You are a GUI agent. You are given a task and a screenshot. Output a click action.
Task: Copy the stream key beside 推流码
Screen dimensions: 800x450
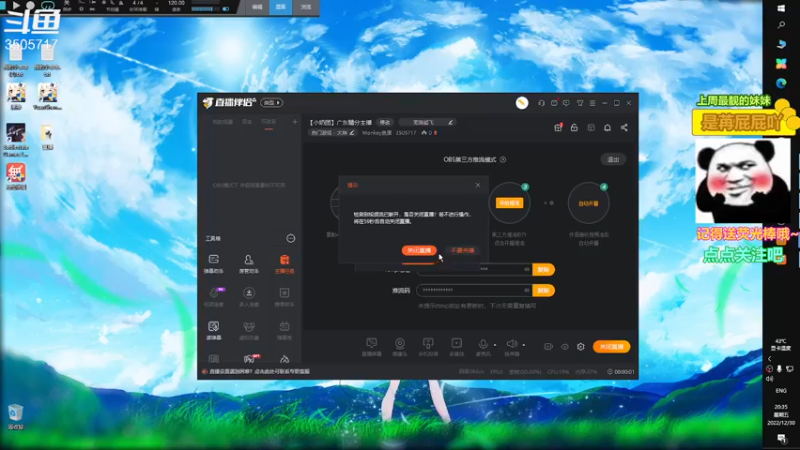543,290
